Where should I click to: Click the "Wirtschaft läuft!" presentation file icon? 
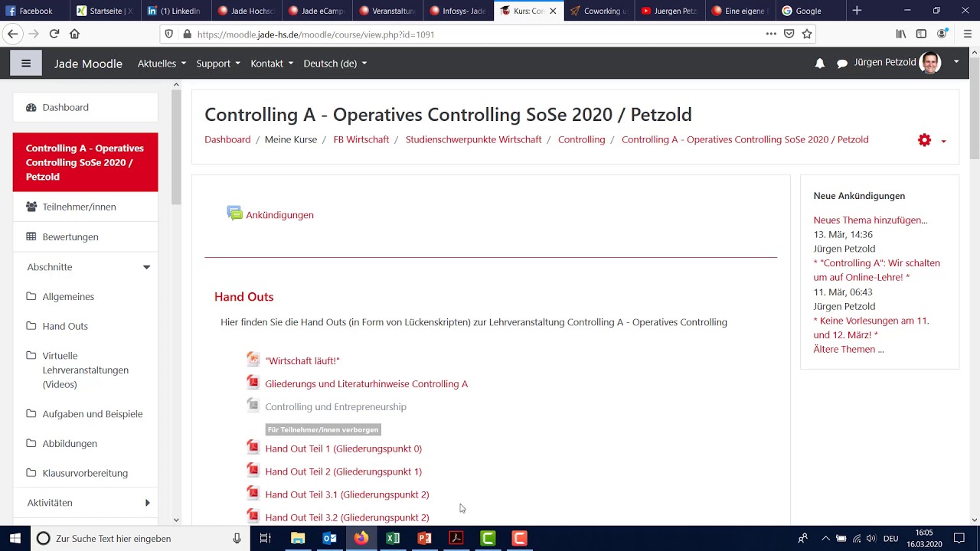click(253, 359)
